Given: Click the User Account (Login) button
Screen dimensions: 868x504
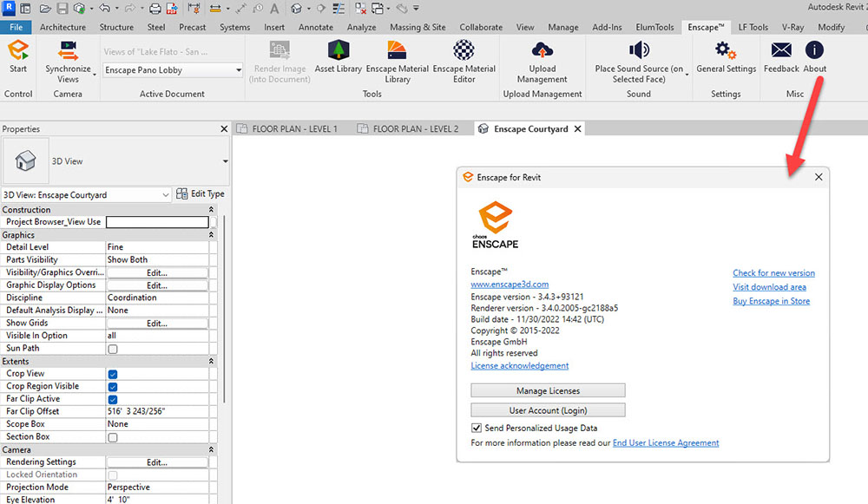Looking at the screenshot, I should (x=548, y=410).
